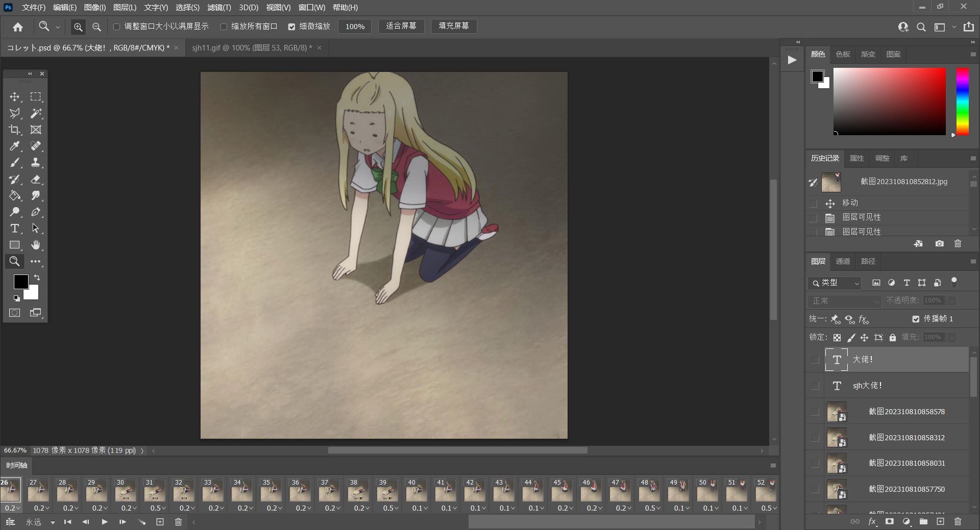Change frame 31 delay of 0.5

(x=158, y=508)
